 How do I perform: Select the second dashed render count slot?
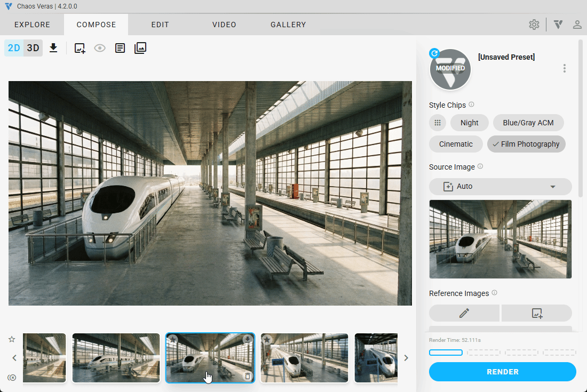point(483,353)
